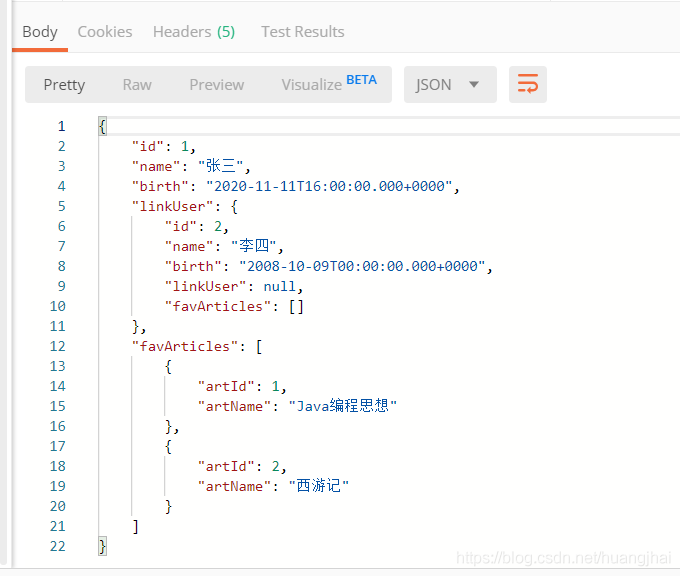
Task: Click the null value of linkUser
Action: click(280, 286)
